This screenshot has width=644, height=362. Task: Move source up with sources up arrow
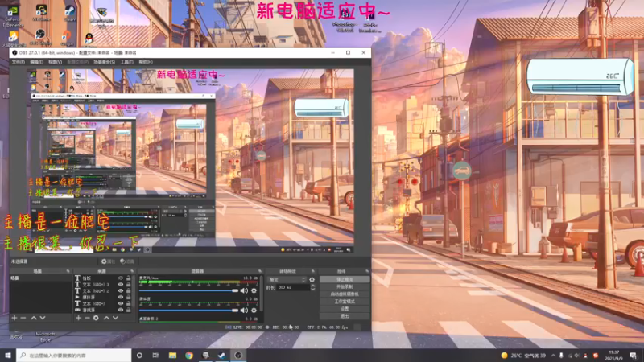[106, 318]
